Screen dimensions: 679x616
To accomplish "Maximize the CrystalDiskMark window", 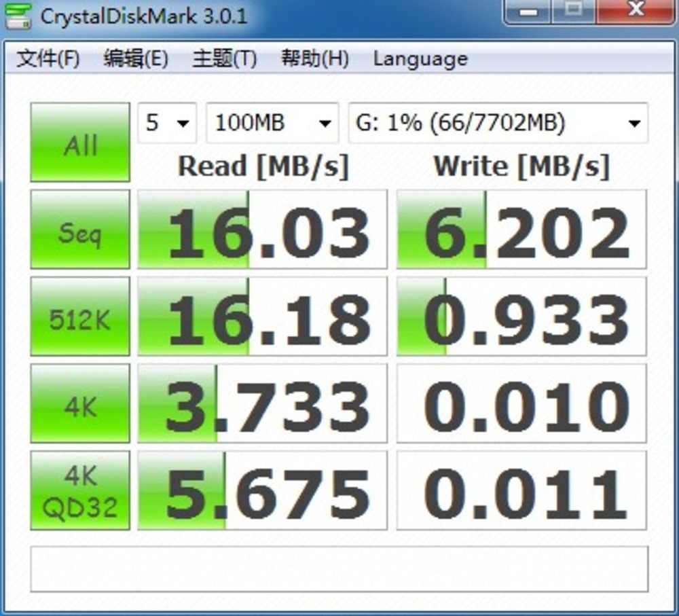I will click(x=574, y=12).
